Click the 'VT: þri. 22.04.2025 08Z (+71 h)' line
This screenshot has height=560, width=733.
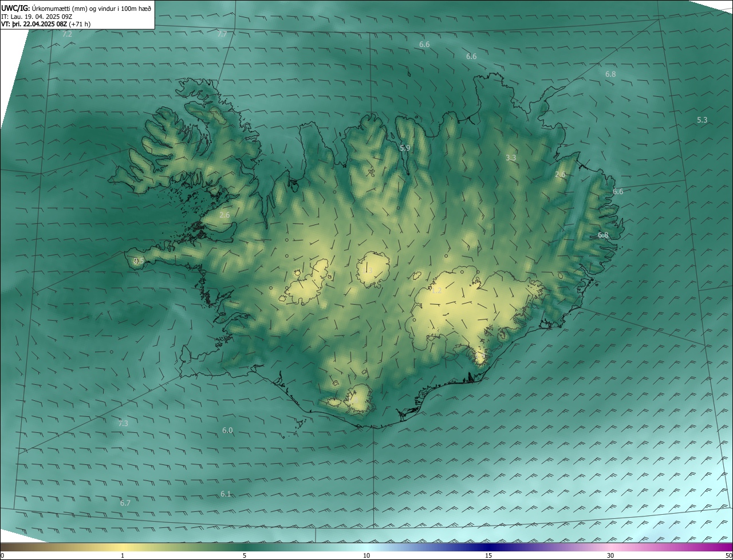46,24
